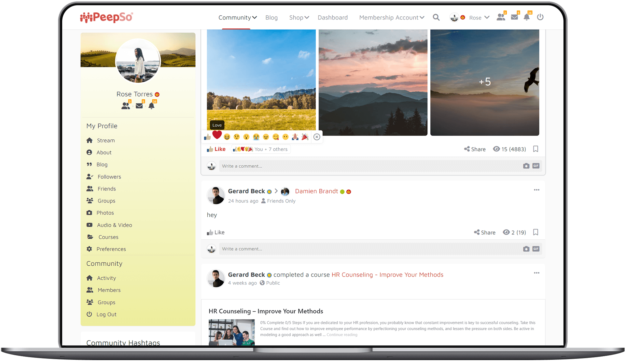Choose the party popper reaction
Viewport: 626px width, 364px height.
click(x=305, y=137)
